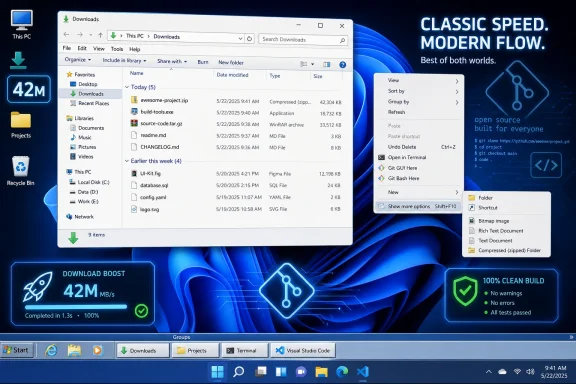Open the Widgets taskbar icon
576x384 pixels.
click(281, 372)
